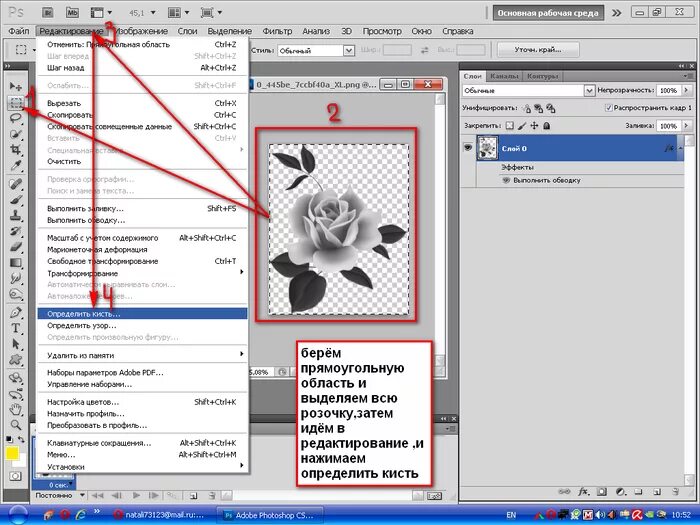Click the Слой 0 layer thumbnail
The height and width of the screenshot is (525, 700).
click(x=487, y=148)
